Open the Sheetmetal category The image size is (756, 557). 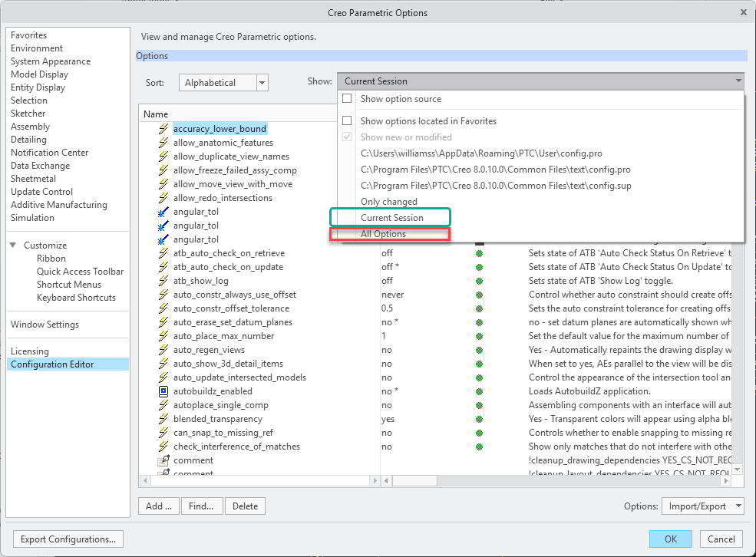pos(33,178)
